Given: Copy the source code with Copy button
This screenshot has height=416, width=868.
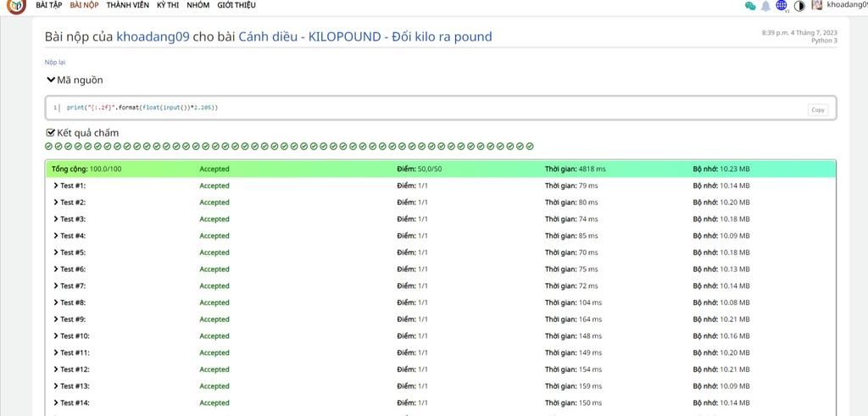Looking at the screenshot, I should [x=818, y=109].
